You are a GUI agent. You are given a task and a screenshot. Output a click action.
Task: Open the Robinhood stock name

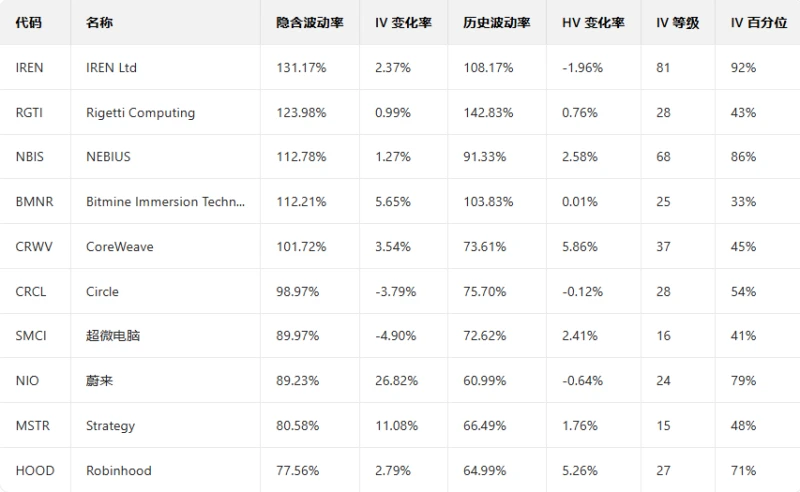point(119,471)
